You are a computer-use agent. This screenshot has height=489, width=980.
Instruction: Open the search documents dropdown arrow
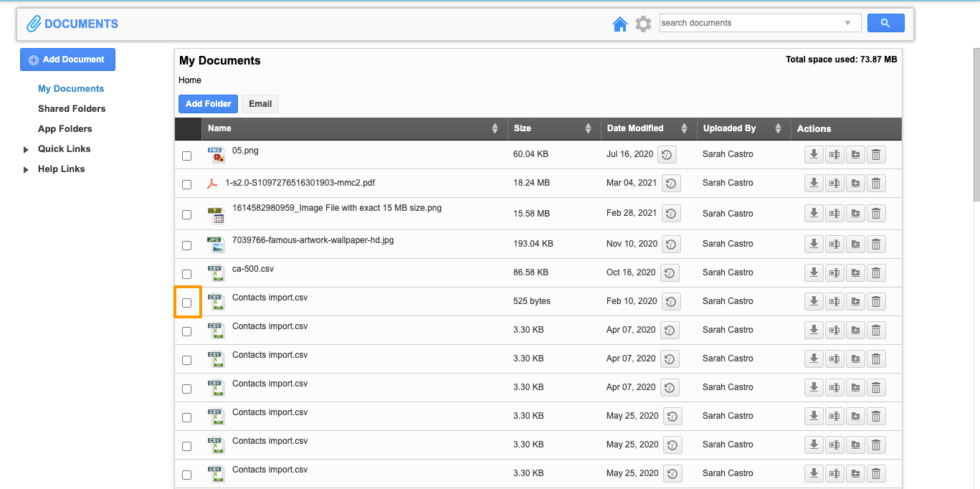click(x=848, y=23)
